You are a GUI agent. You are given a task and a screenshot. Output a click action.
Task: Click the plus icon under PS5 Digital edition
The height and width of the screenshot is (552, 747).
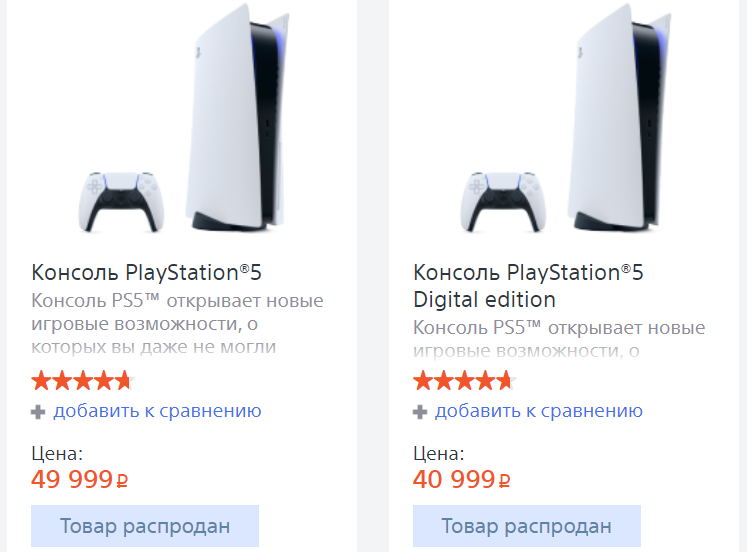(x=420, y=411)
